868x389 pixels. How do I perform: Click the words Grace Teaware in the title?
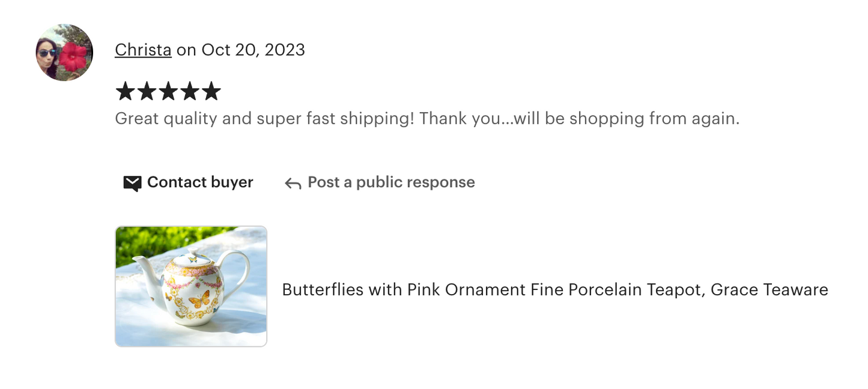click(769, 290)
